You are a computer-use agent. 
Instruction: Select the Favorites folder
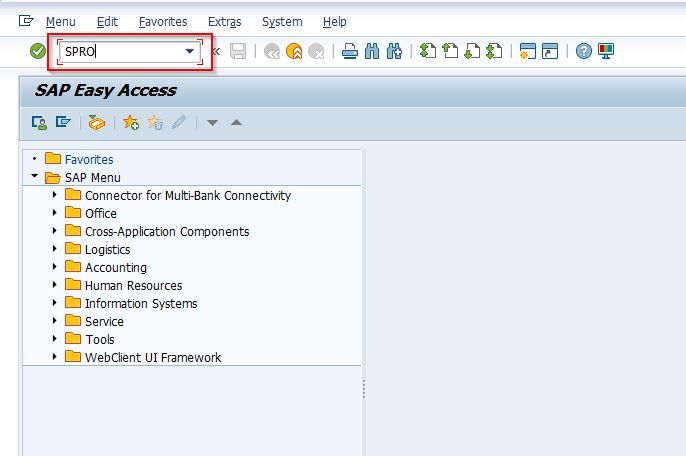(89, 159)
